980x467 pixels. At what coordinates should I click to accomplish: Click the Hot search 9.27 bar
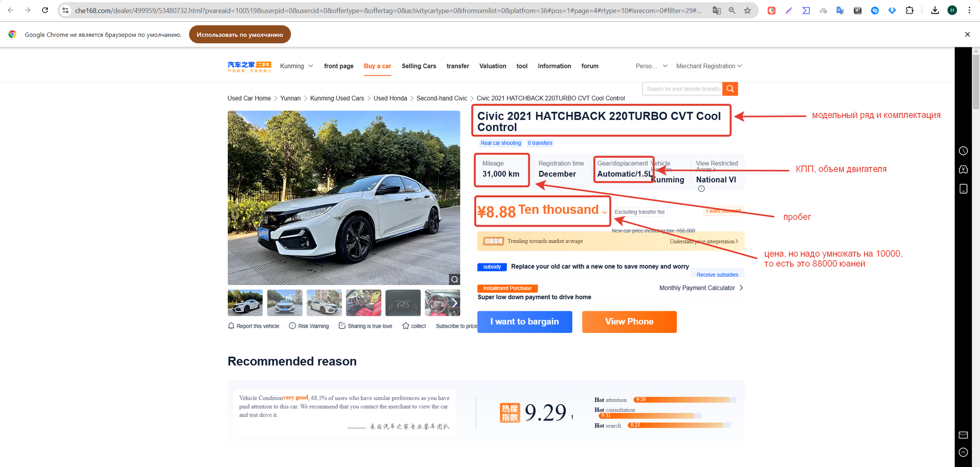point(679,425)
